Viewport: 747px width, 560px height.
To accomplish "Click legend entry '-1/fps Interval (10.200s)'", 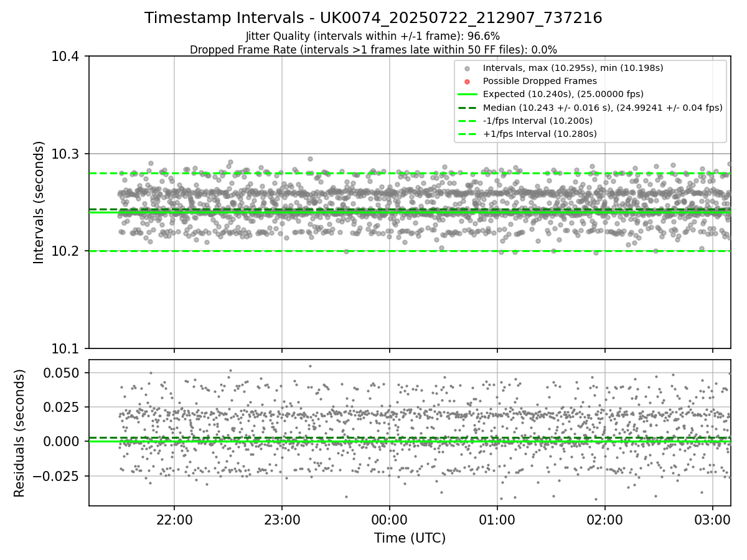I will (538, 121).
